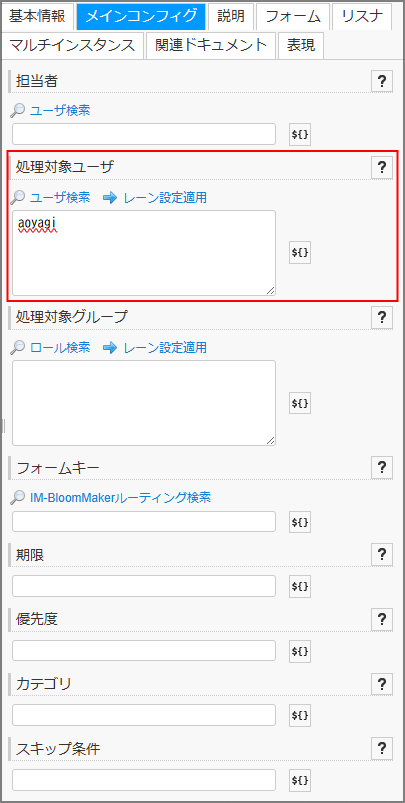
Task: Click the ${} expression button for フォームキー
Action: (x=300, y=522)
